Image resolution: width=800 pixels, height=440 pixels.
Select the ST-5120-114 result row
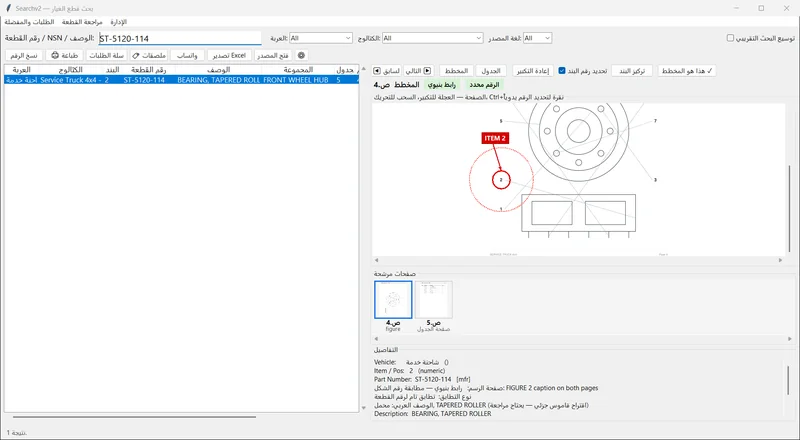pyautogui.click(x=182, y=80)
